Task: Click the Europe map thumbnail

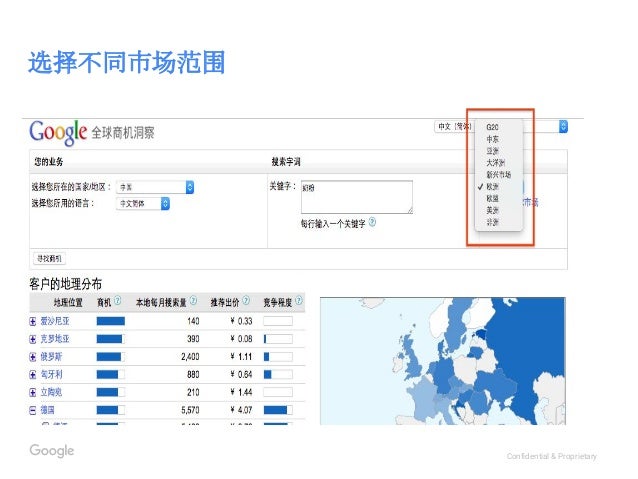Action: [443, 361]
